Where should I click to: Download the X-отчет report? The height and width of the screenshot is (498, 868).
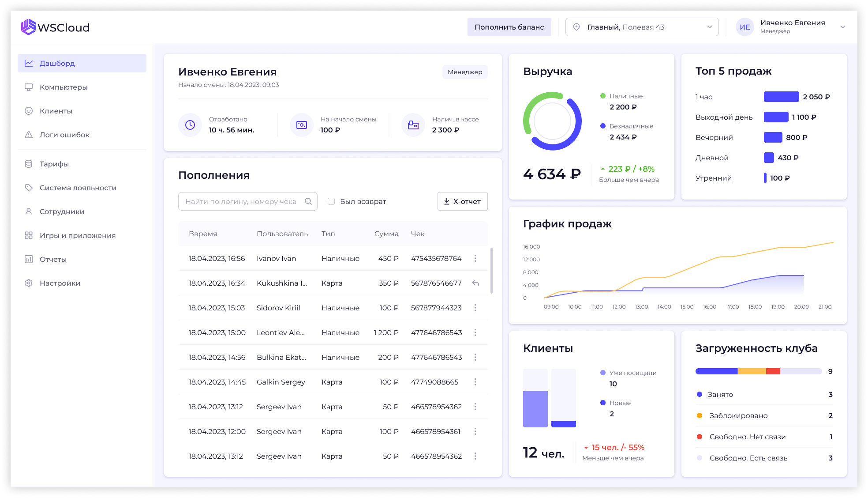click(462, 201)
